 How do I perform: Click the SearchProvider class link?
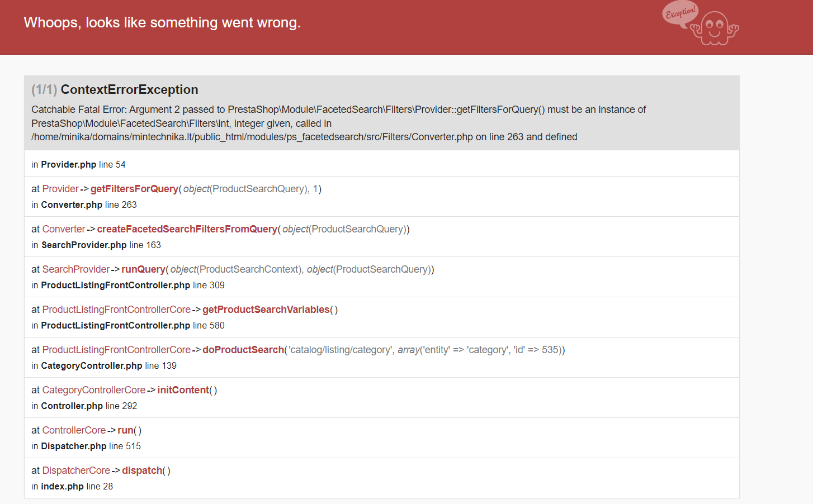(x=76, y=269)
